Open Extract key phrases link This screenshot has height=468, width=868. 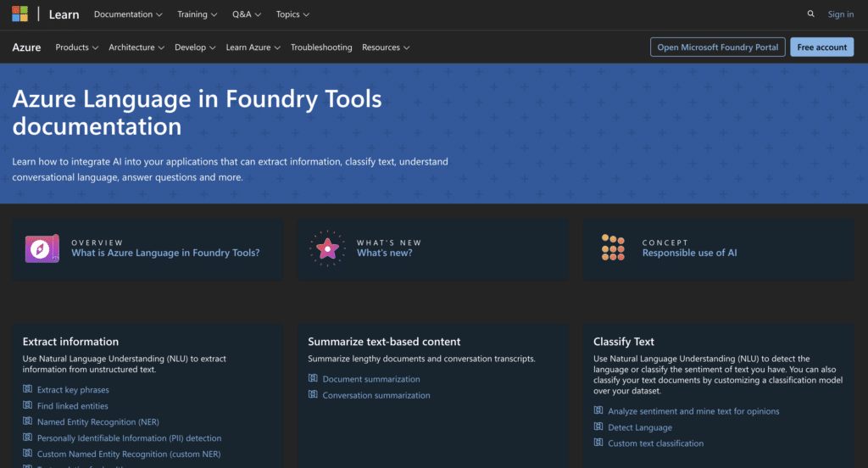73,389
